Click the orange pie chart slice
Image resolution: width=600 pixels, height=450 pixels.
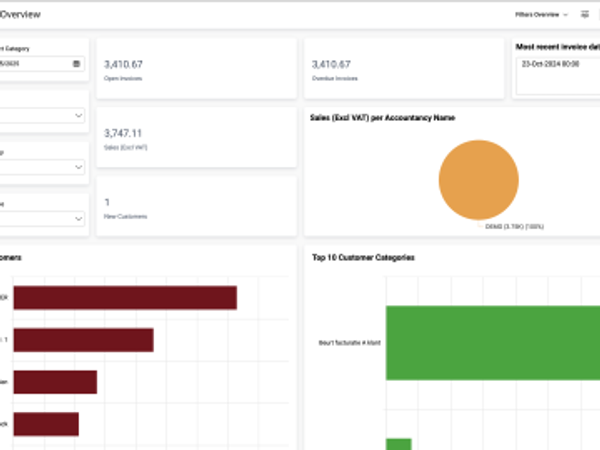click(479, 180)
